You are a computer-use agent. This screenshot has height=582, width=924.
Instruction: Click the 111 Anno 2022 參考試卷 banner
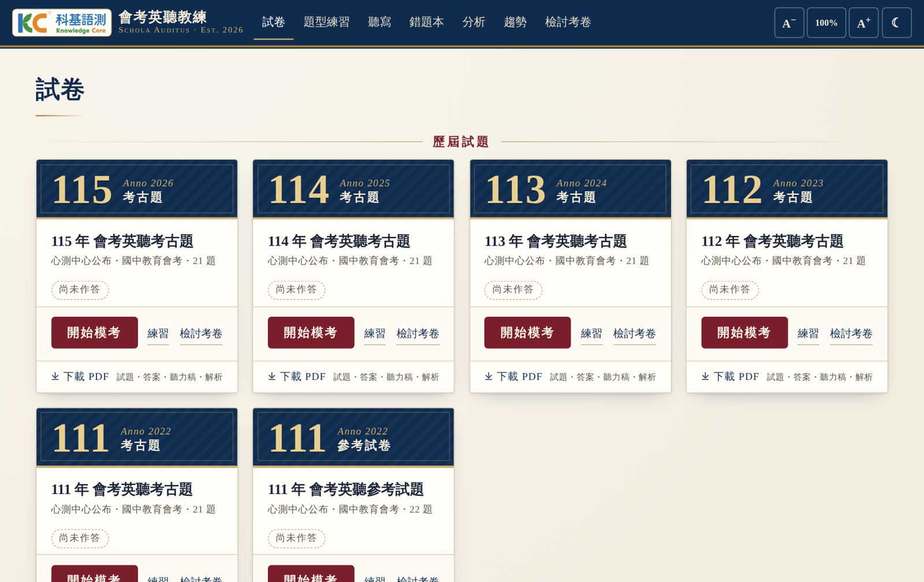[353, 438]
